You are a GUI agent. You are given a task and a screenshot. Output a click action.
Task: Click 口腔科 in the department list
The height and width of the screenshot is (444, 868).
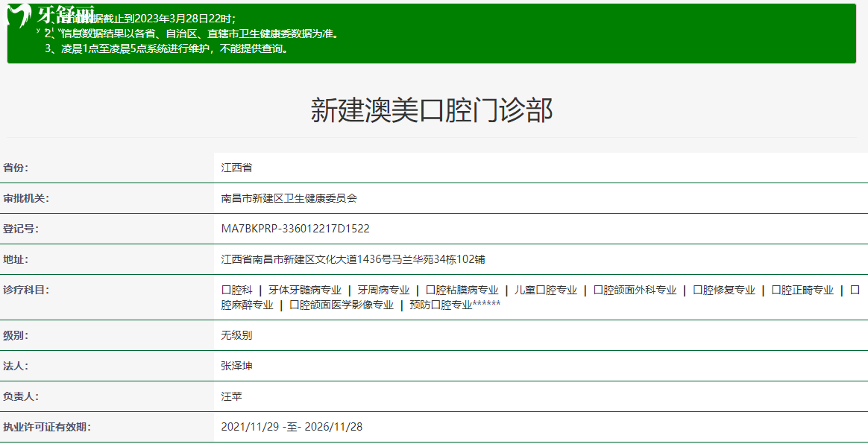tap(237, 290)
